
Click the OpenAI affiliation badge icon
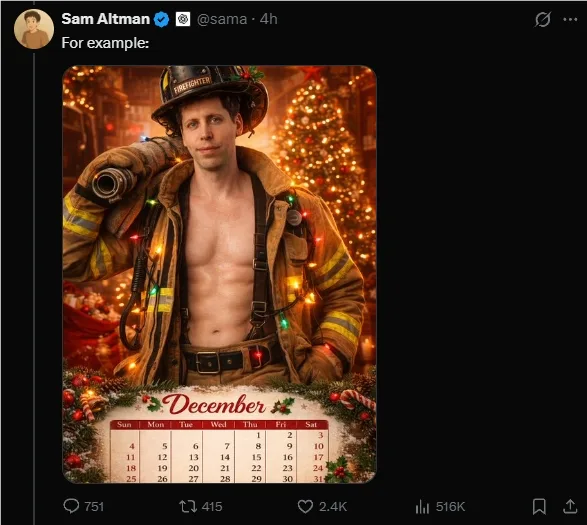click(x=183, y=19)
